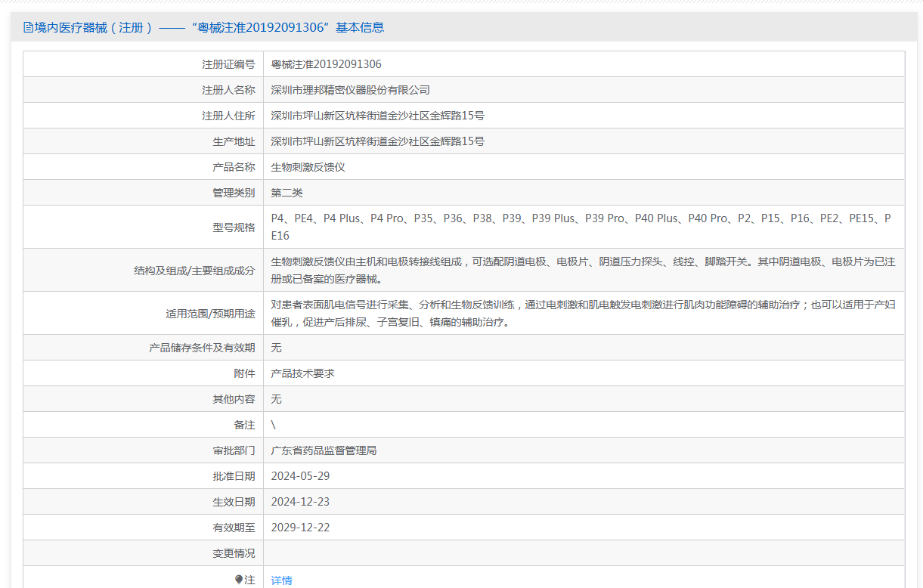Click the address value in the 生产地址 row
Viewport: 923px width, 588px height.
(x=377, y=141)
